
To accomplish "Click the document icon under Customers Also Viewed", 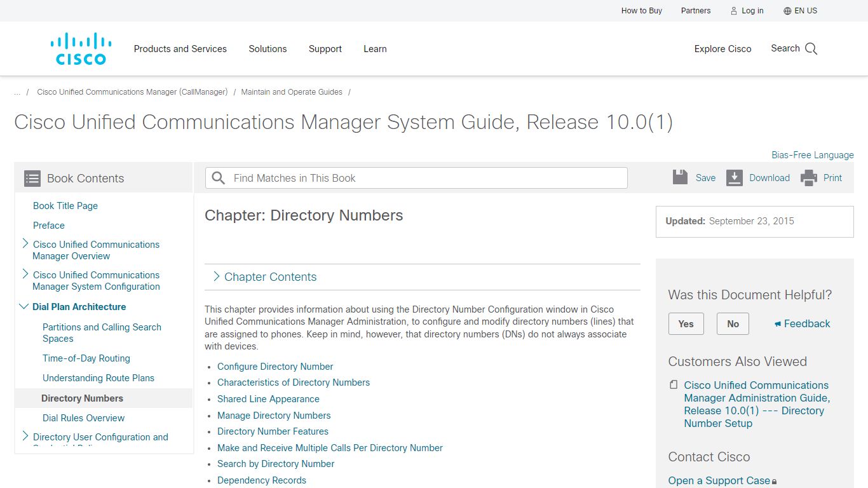I will [x=674, y=385].
